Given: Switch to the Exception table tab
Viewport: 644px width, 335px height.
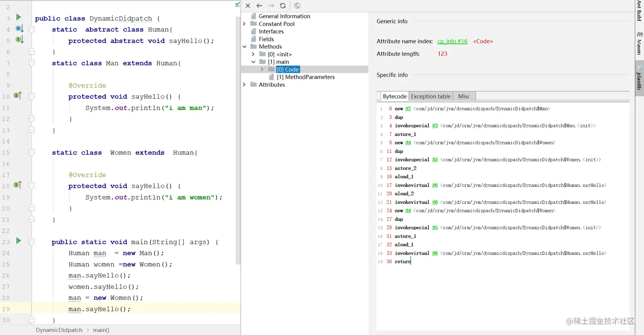Looking at the screenshot, I should point(431,96).
